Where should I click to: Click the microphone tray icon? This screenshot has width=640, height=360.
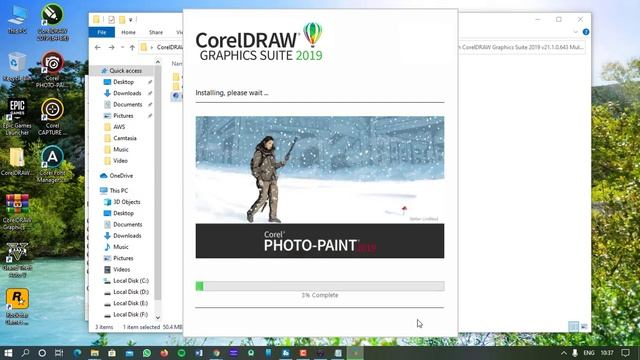point(575,353)
